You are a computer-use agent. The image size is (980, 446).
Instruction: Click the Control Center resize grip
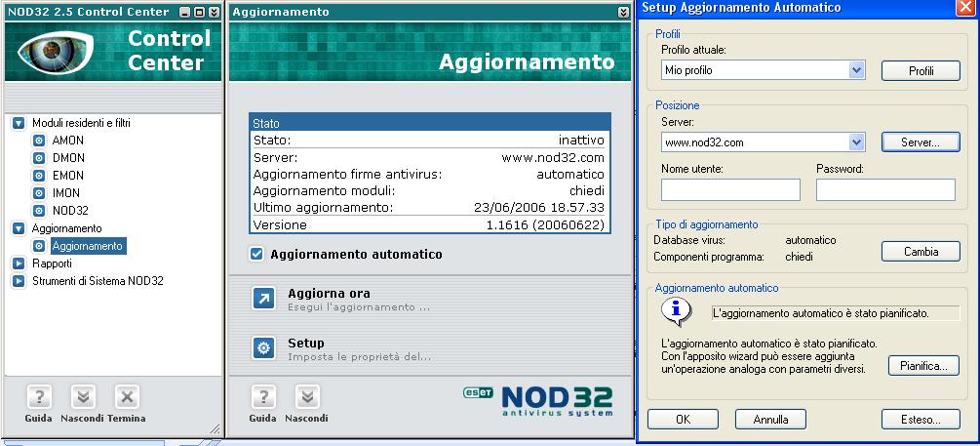pyautogui.click(x=215, y=428)
